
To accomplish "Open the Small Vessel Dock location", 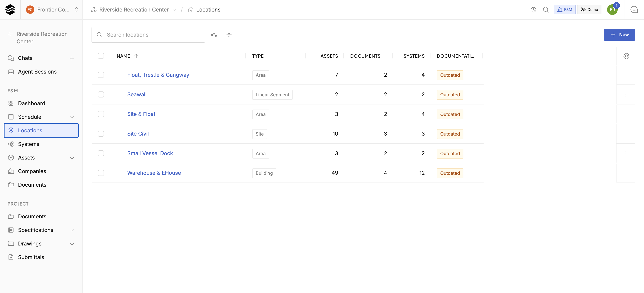I will pyautogui.click(x=150, y=153).
